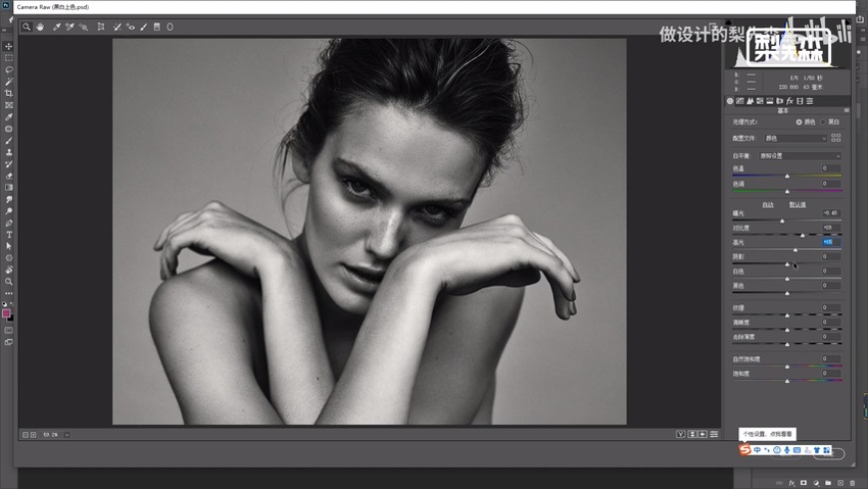868x489 pixels.
Task: Open the fx Effects panel tab
Action: (x=789, y=101)
